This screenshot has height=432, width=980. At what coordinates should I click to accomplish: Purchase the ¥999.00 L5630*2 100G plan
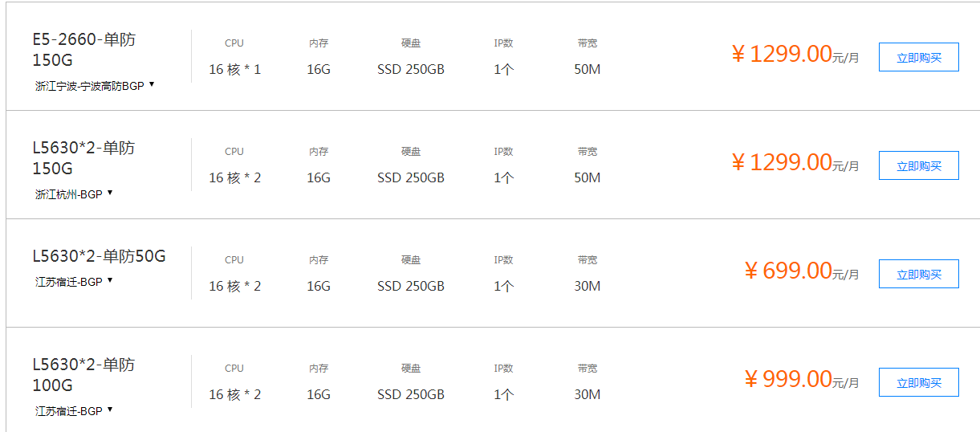coord(918,382)
